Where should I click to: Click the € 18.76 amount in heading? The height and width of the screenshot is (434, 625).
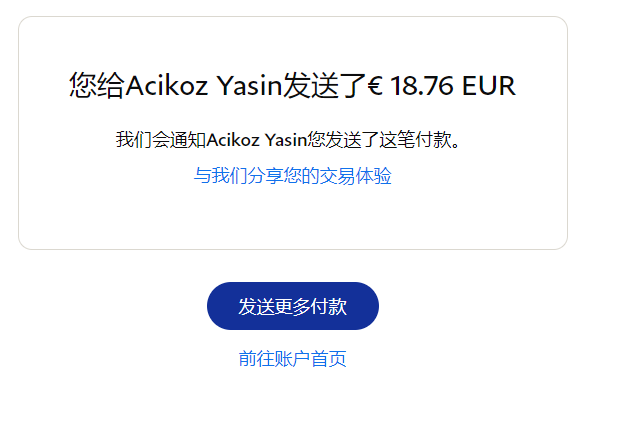411,85
